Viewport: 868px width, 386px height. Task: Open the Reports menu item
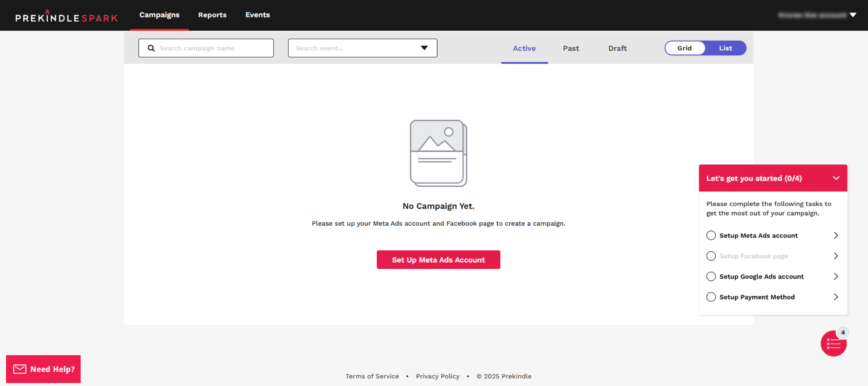(212, 15)
